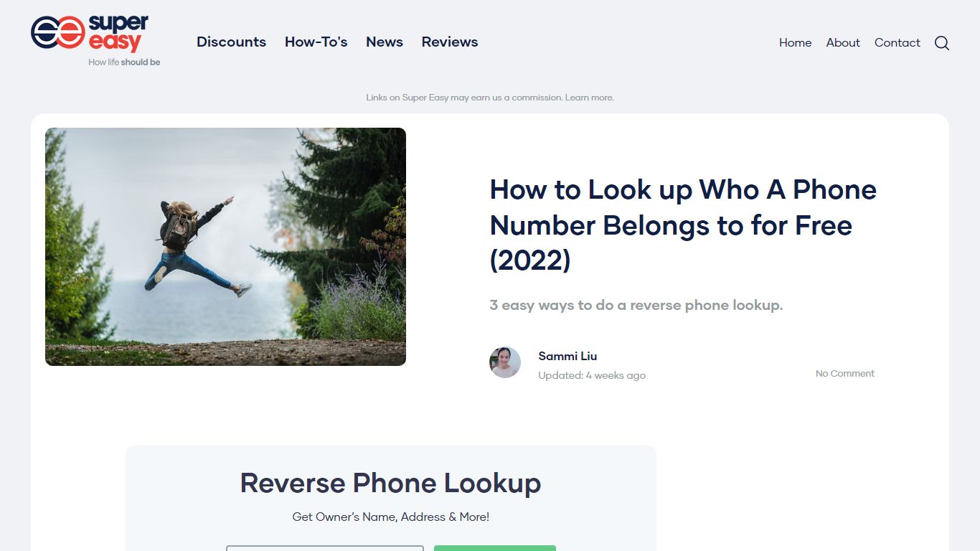
Task: Open the Reviews section
Action: (x=450, y=42)
